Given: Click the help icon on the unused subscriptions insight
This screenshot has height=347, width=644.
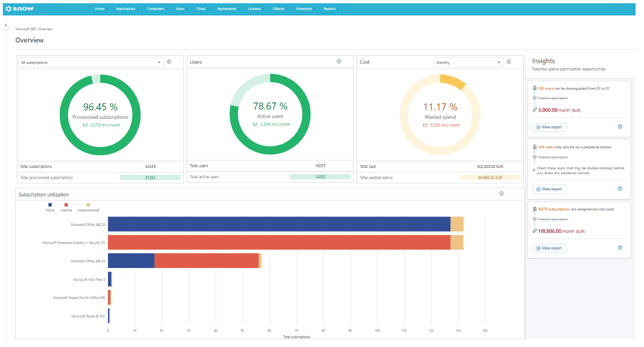Looking at the screenshot, I should click(x=620, y=248).
